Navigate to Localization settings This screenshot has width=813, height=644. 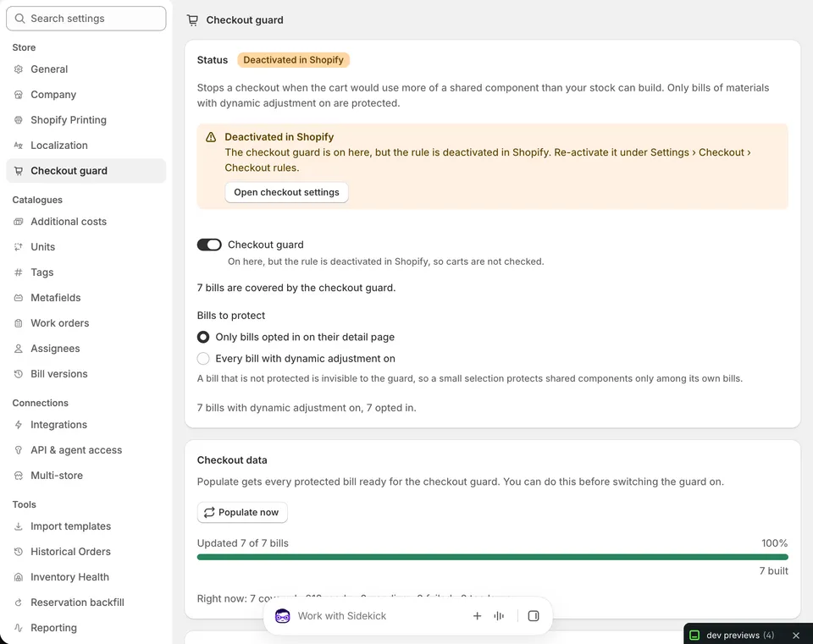click(x=86, y=145)
